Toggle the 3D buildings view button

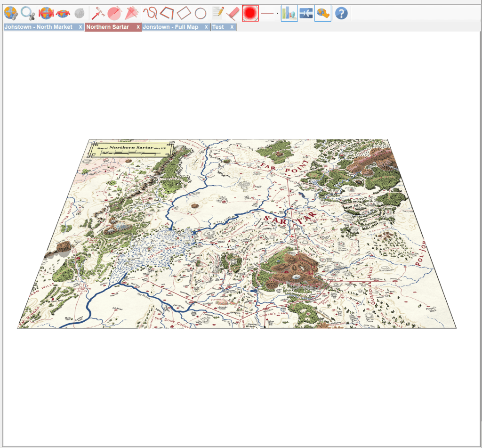(289, 13)
